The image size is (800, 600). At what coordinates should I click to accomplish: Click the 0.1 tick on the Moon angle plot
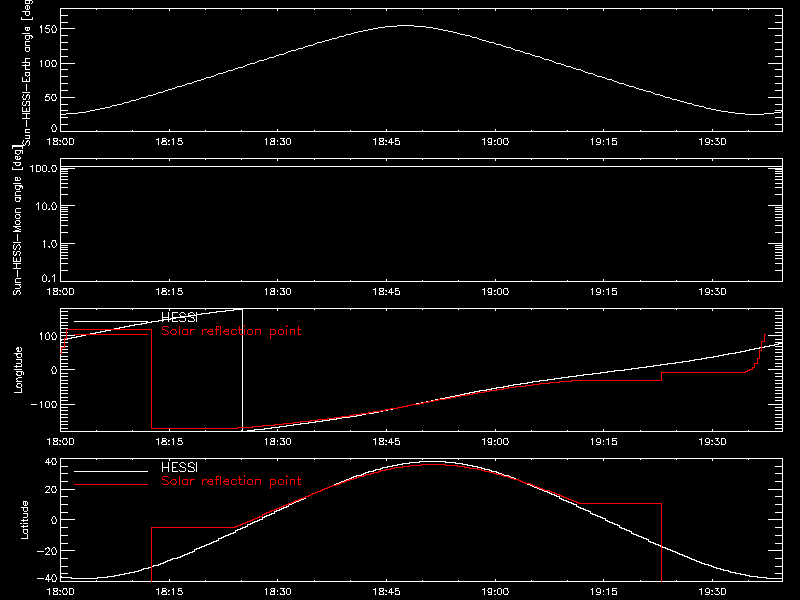pyautogui.click(x=49, y=278)
